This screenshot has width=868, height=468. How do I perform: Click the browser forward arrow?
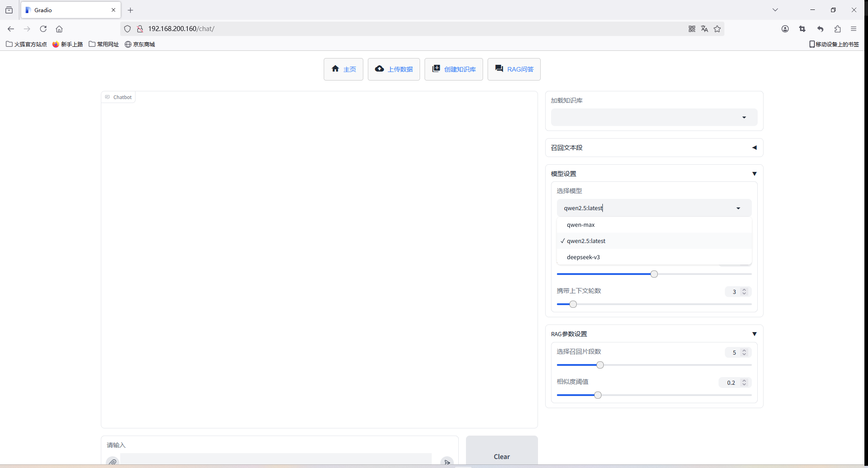pyautogui.click(x=27, y=29)
